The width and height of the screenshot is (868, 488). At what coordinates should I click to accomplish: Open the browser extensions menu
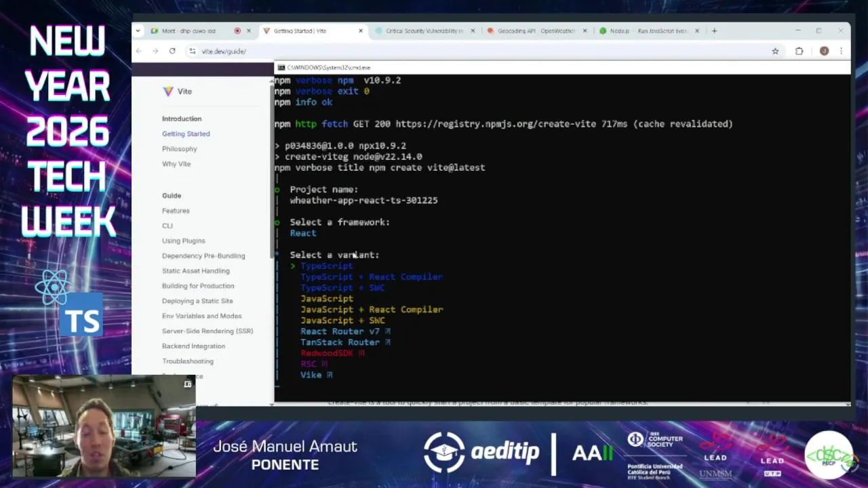(x=799, y=51)
